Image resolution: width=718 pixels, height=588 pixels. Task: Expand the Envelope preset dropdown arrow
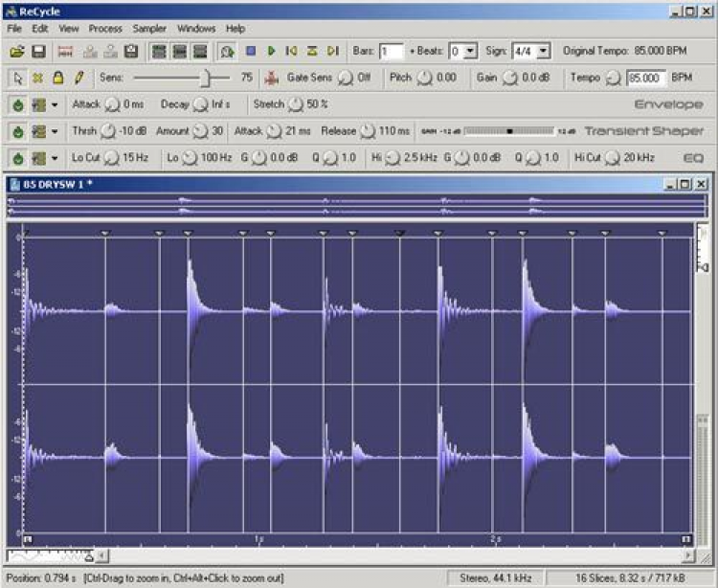click(x=54, y=103)
